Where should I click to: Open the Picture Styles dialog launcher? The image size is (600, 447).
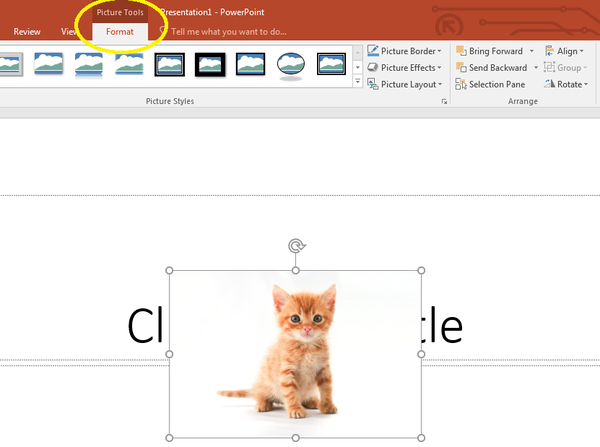click(444, 101)
